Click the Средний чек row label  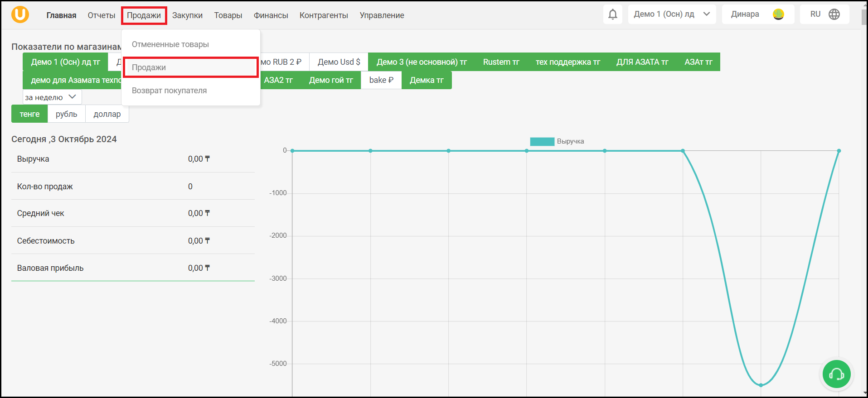tap(40, 213)
